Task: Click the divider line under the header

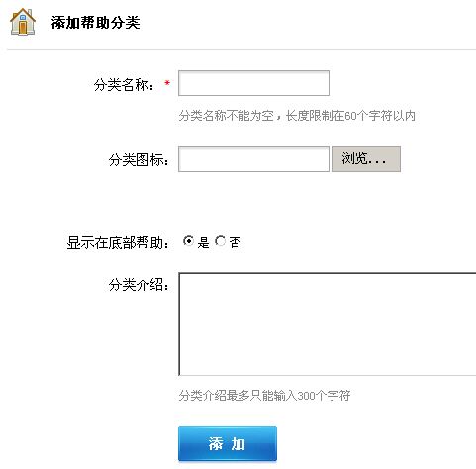Action: click(241, 49)
